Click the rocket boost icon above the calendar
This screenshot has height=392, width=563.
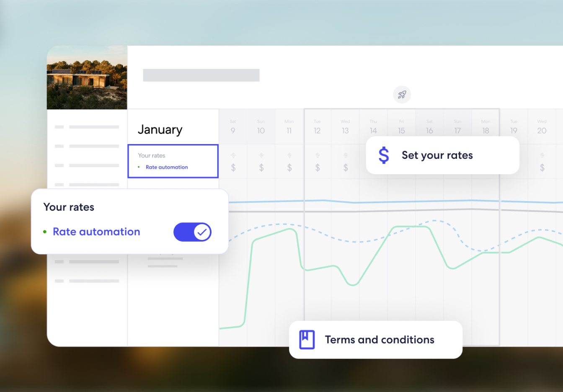tap(402, 95)
